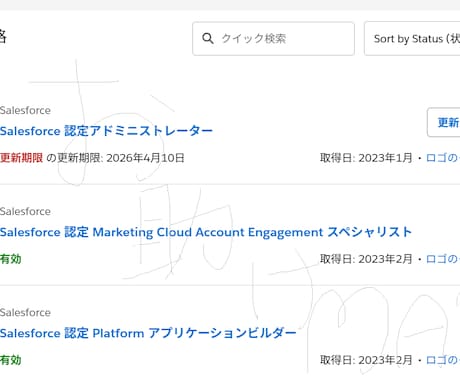Select 有効 status under Platform アプリケーションビルダー
Screen dimensions: 460x380
tap(11, 360)
